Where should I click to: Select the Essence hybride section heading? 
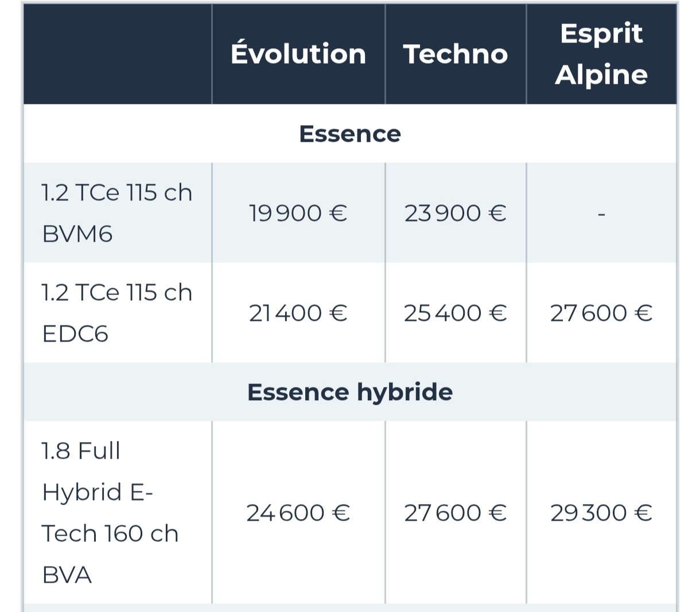point(350,392)
